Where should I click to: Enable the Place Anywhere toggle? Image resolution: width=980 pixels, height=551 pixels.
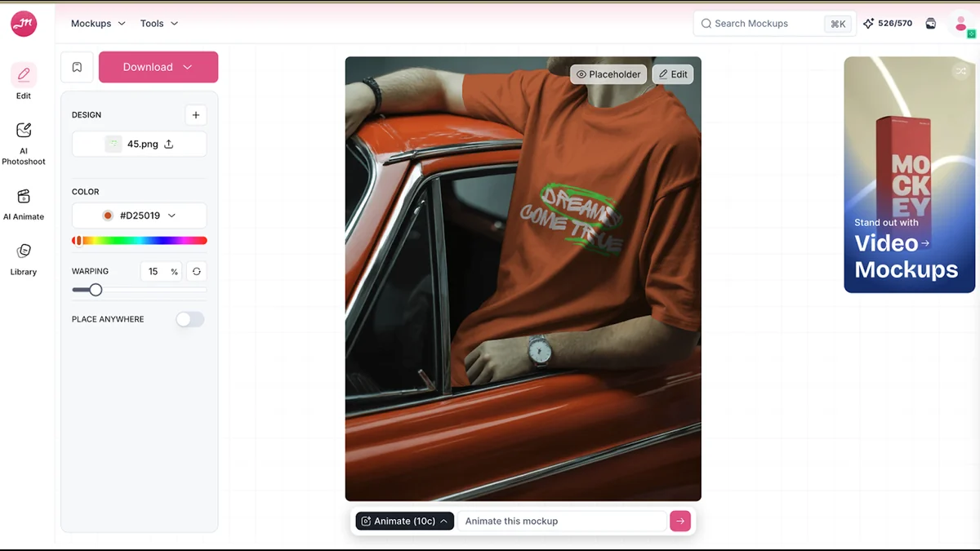click(x=190, y=319)
